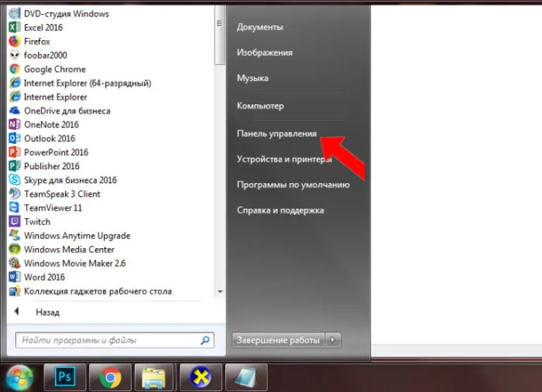Open Программы по умолчанию
This screenshot has width=542, height=392.
click(293, 185)
